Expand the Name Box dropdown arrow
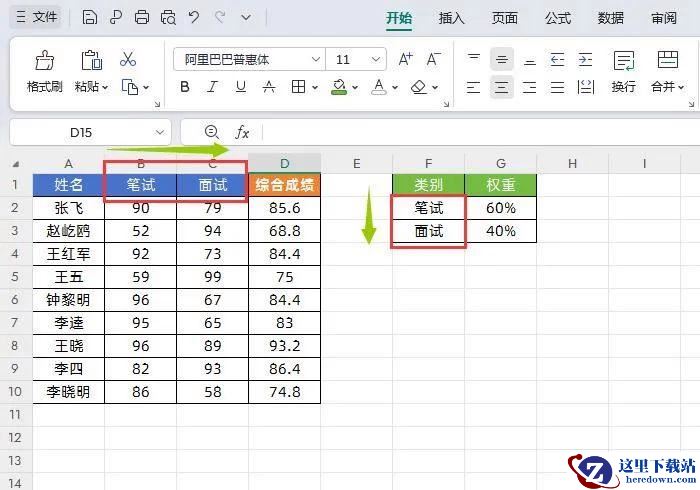Screen dimensions: 700x490 161,132
